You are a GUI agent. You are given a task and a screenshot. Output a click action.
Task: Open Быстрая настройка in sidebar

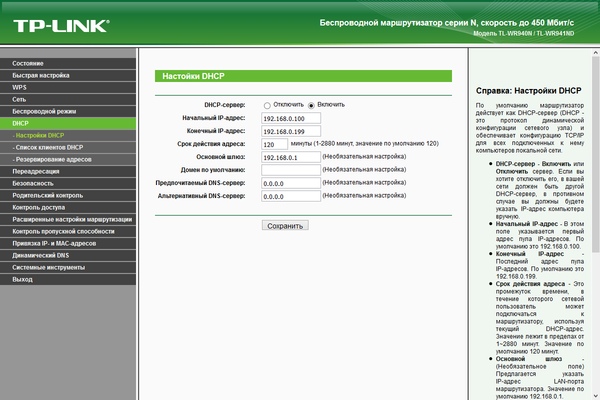[68, 75]
